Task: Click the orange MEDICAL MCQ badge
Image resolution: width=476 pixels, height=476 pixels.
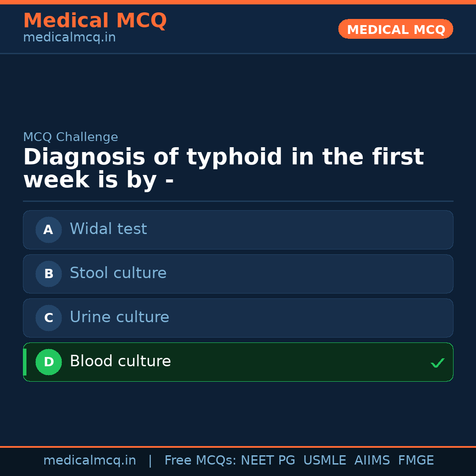Action: pyautogui.click(x=395, y=29)
